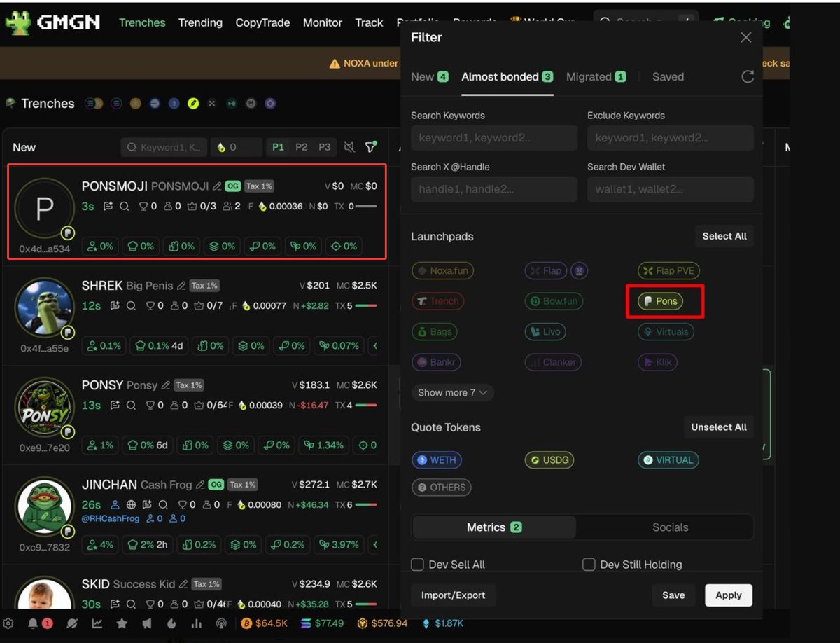
Task: Click the Bitcoin price $64.5K ticker
Action: pos(264,623)
